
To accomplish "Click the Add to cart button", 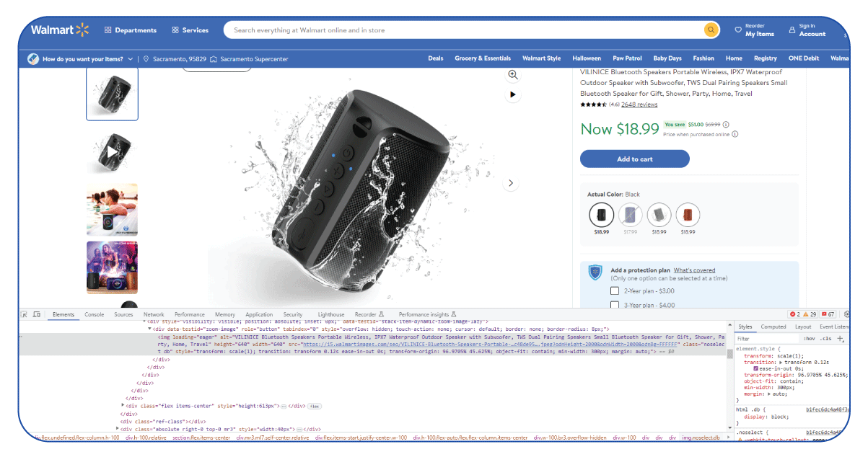I will point(635,159).
